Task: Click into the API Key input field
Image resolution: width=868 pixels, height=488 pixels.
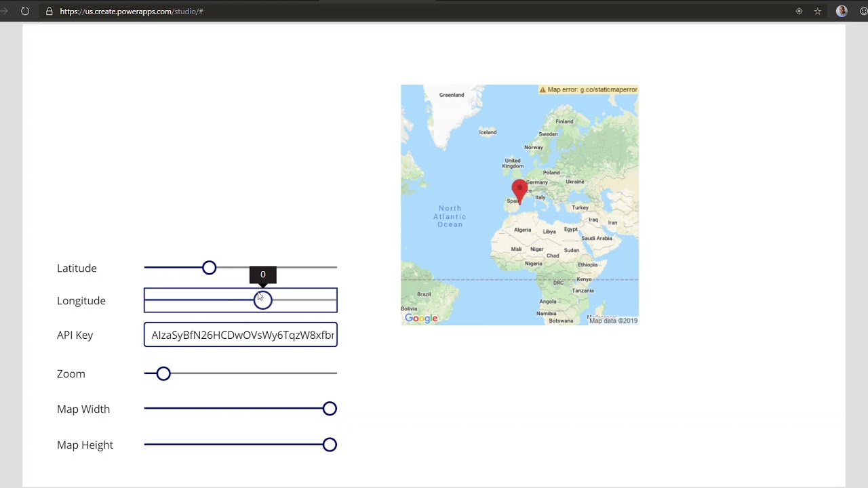Action: click(x=241, y=335)
